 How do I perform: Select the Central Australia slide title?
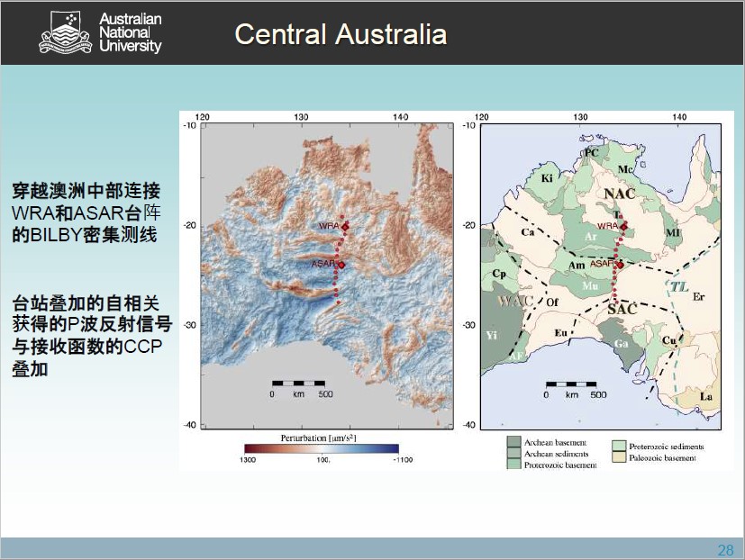coord(341,34)
